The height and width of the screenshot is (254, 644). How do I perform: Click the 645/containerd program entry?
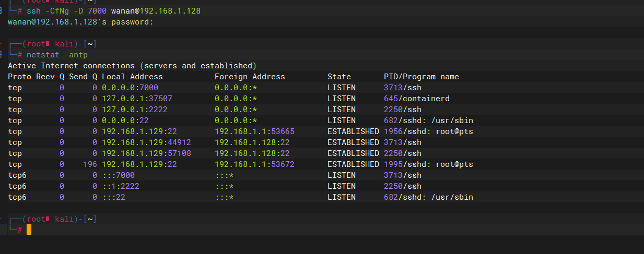pyautogui.click(x=417, y=99)
